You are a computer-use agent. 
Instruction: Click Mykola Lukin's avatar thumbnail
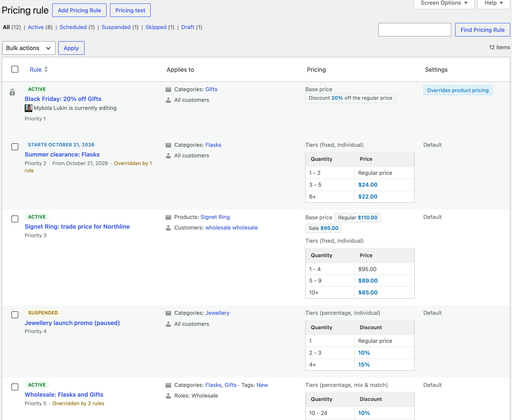coord(28,108)
